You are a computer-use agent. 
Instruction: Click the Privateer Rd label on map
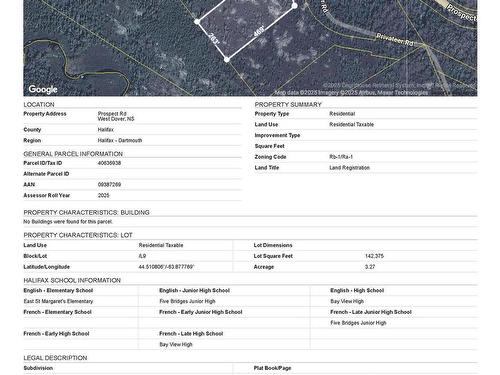395,40
